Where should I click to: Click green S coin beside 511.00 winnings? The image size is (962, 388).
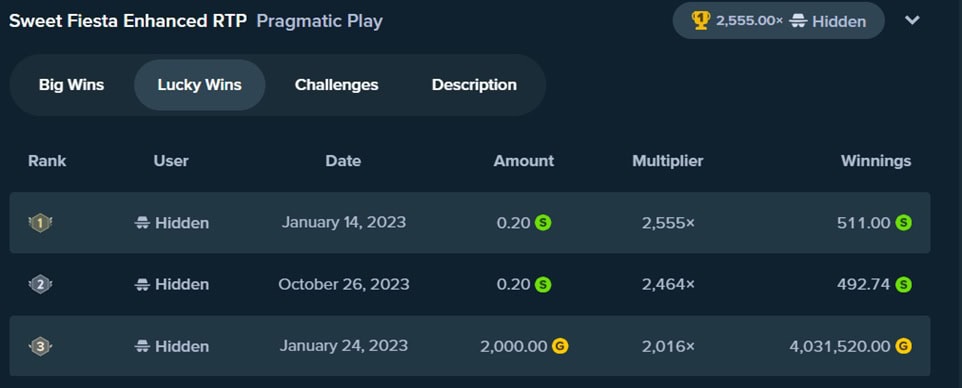pyautogui.click(x=903, y=223)
